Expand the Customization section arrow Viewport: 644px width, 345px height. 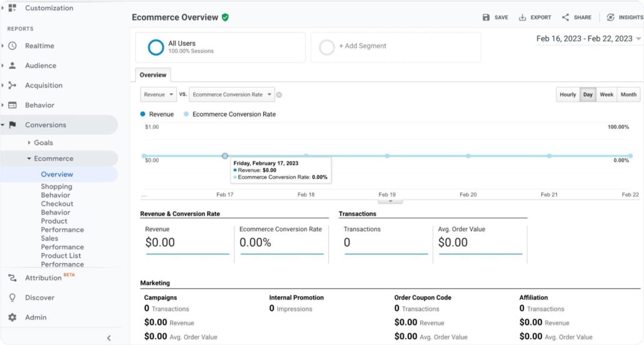3,8
